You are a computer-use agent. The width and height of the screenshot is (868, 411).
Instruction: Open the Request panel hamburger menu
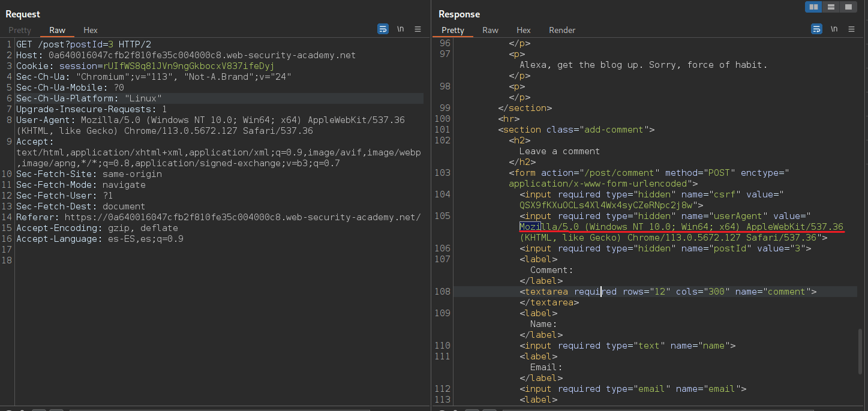pos(418,29)
